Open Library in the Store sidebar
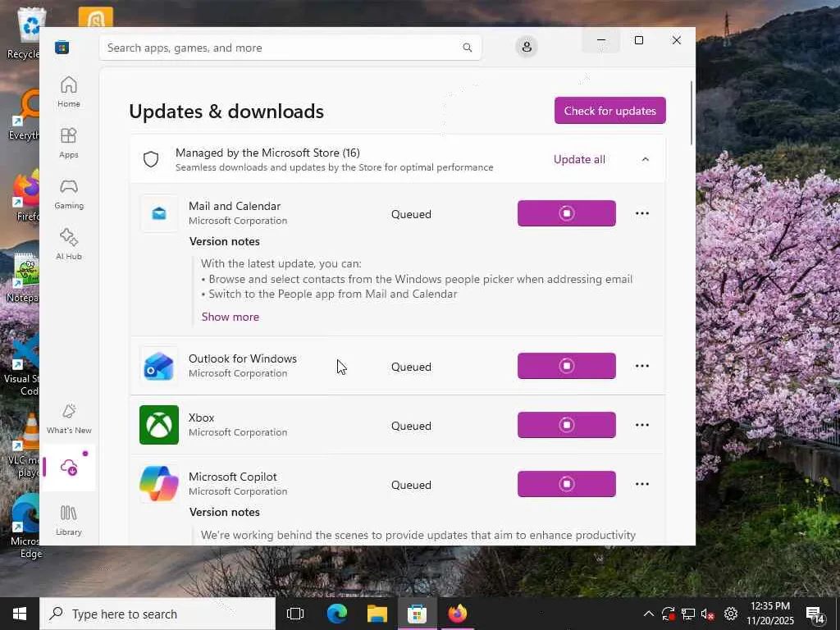The height and width of the screenshot is (630, 840). click(69, 520)
